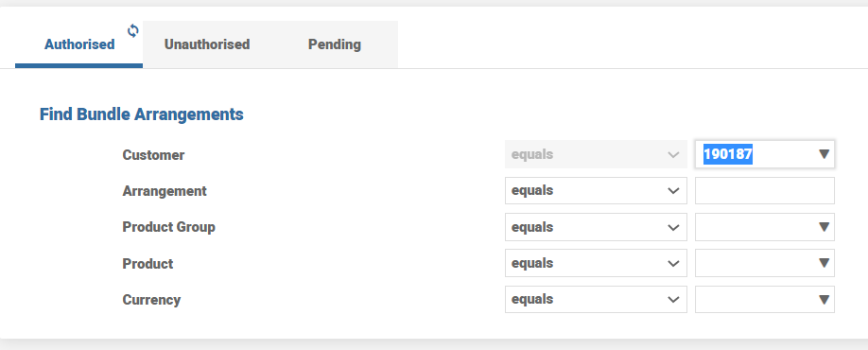Select the Authorised tab
This screenshot has height=350, width=868.
pos(79,44)
